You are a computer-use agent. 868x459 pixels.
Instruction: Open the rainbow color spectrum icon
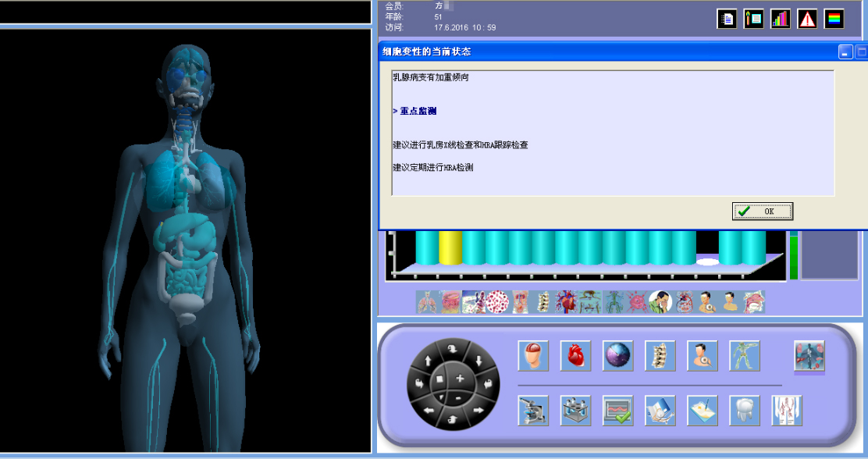point(834,20)
